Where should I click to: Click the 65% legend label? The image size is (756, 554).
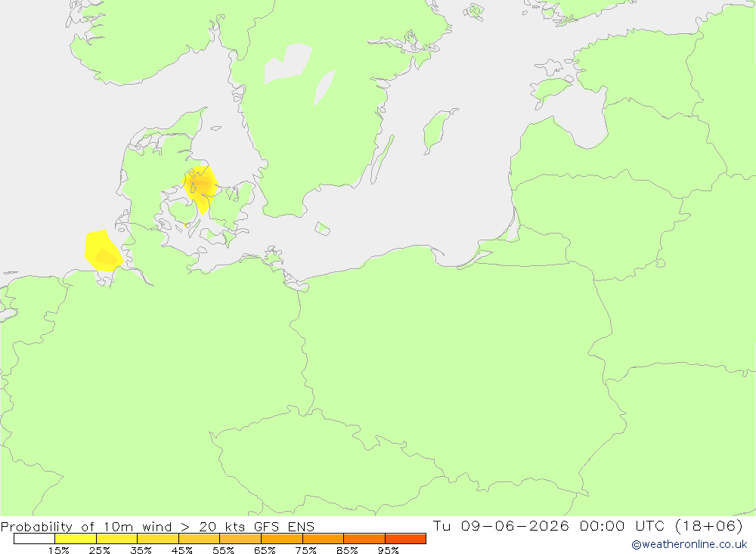pos(265,550)
